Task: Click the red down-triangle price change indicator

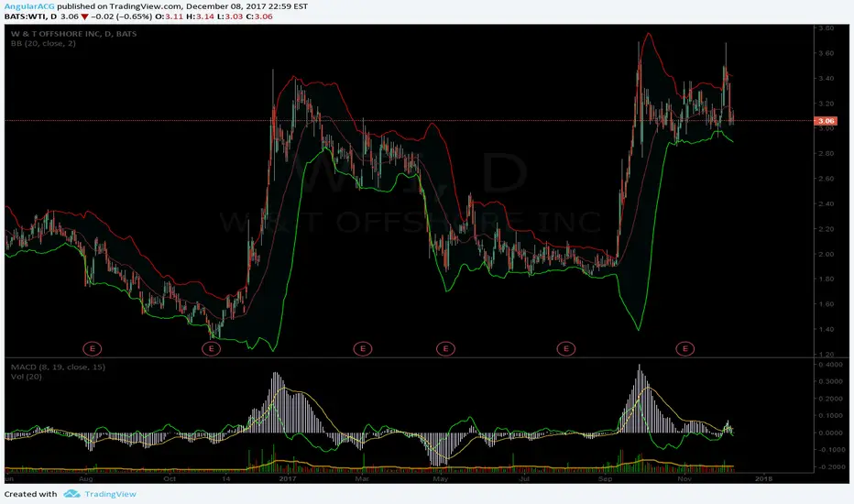Action: (x=84, y=16)
